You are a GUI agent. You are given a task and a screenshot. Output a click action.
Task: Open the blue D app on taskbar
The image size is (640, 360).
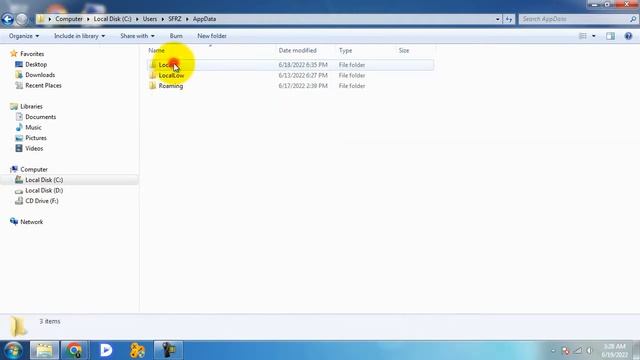106,350
